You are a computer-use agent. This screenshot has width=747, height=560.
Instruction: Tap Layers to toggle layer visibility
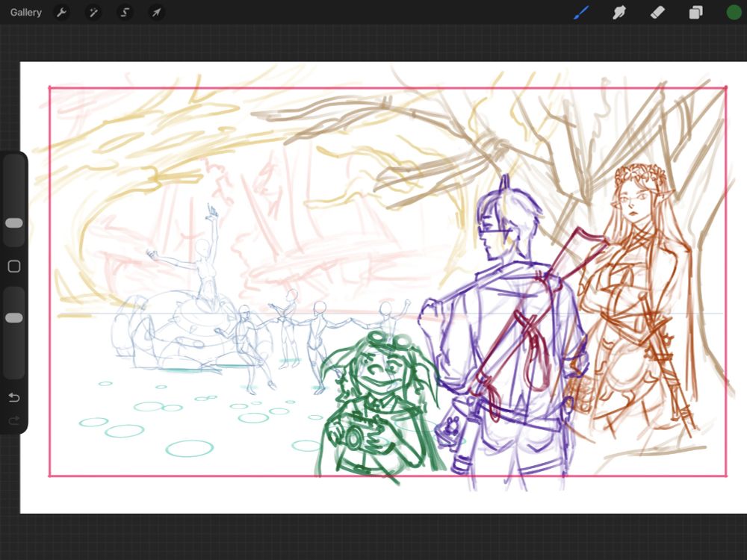695,12
